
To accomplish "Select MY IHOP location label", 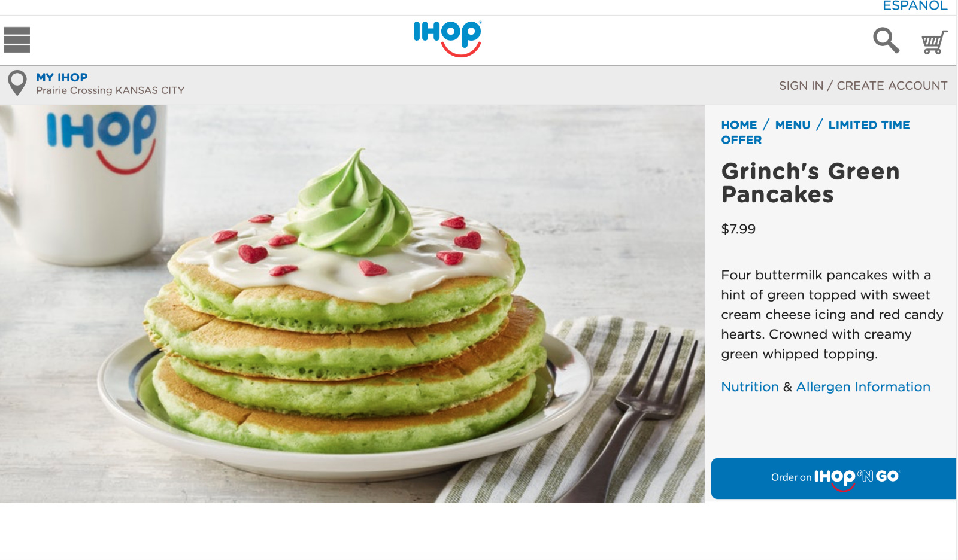I will click(x=62, y=77).
